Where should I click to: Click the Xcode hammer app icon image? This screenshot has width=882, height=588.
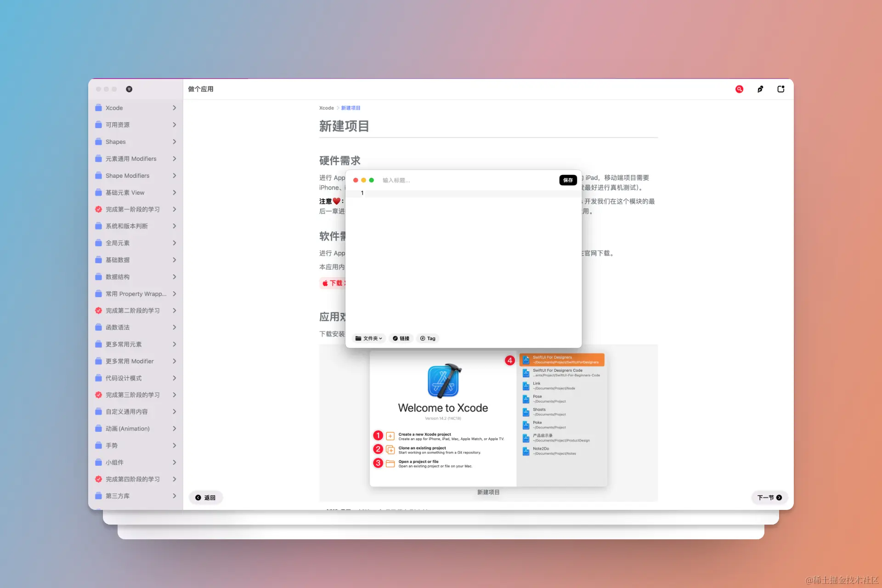click(444, 381)
